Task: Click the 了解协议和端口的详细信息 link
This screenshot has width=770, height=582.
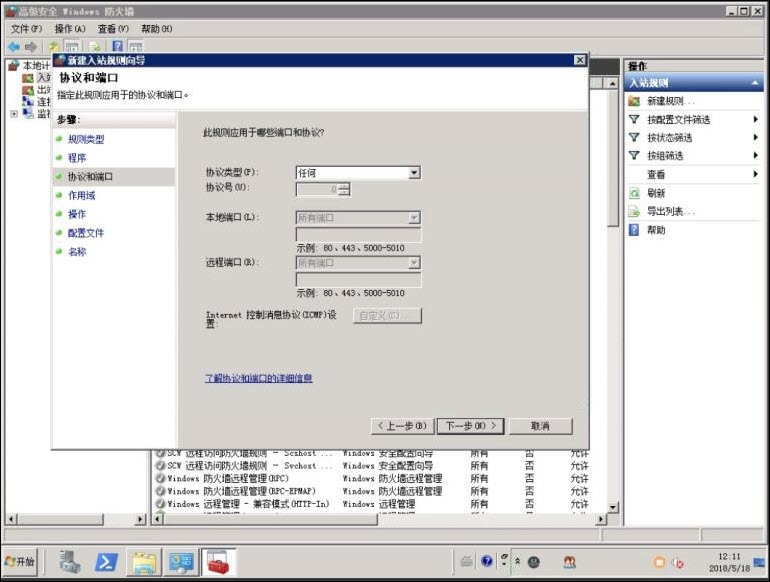Action: (259, 378)
